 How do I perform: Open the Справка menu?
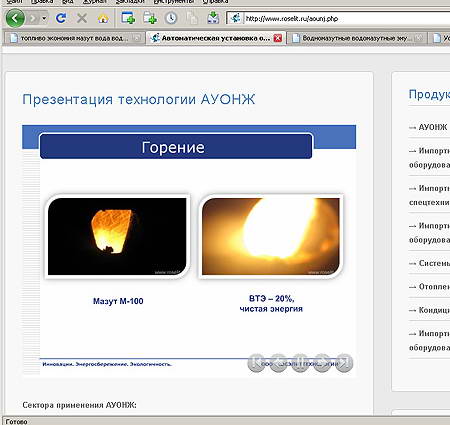215,2
